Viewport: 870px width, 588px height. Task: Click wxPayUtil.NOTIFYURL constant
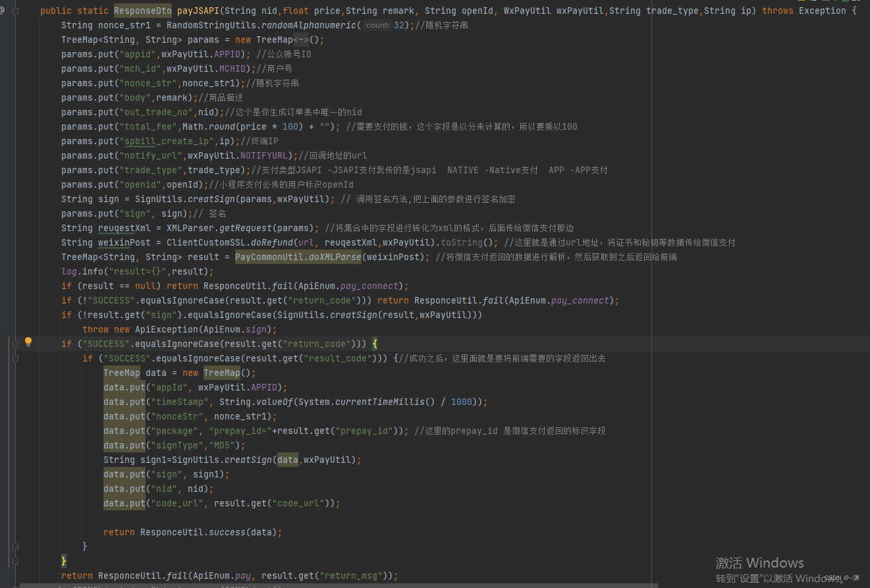pyautogui.click(x=238, y=156)
